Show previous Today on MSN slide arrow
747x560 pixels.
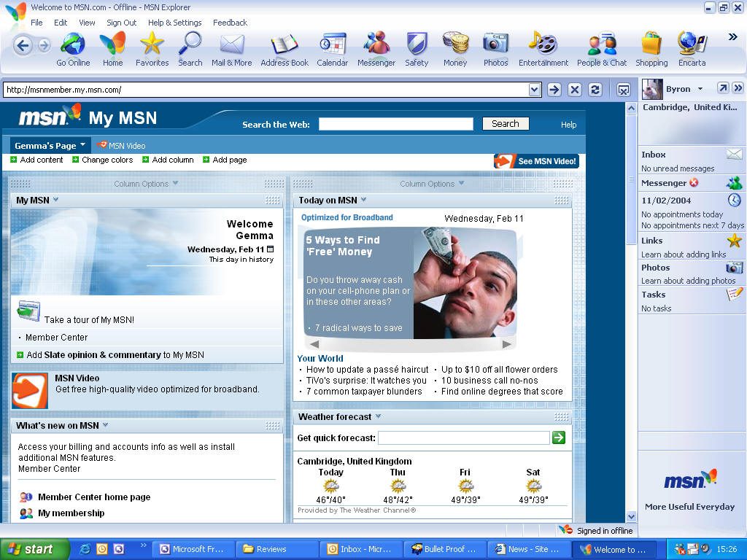tap(314, 344)
